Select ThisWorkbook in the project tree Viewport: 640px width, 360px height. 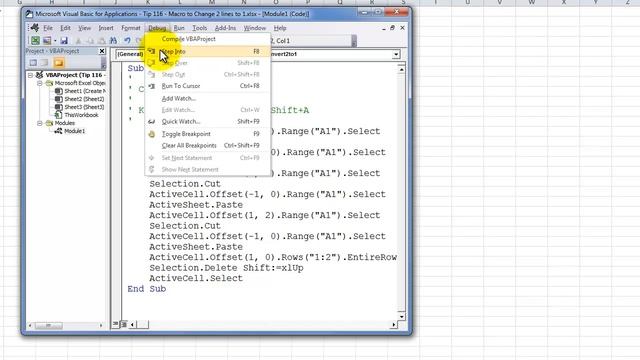coord(81,115)
